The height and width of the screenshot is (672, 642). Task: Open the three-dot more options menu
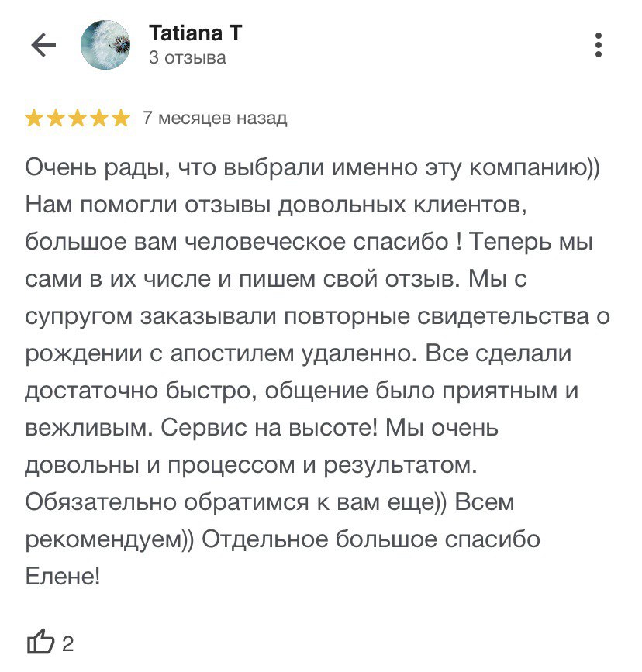tap(599, 45)
